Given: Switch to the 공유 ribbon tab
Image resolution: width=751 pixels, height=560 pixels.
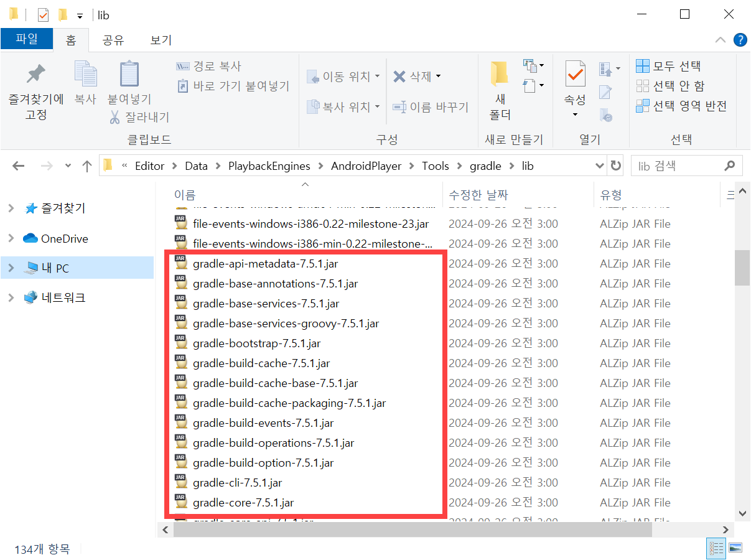Looking at the screenshot, I should coord(113,40).
